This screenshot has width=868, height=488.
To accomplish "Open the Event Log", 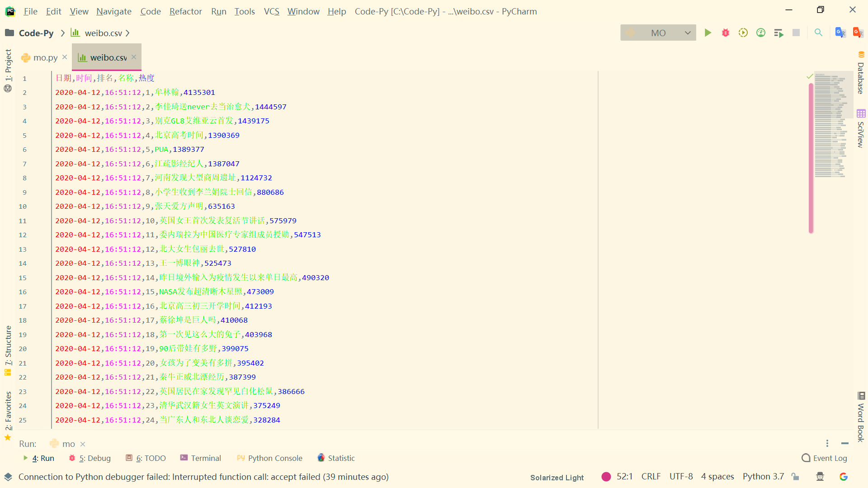I will tap(824, 458).
